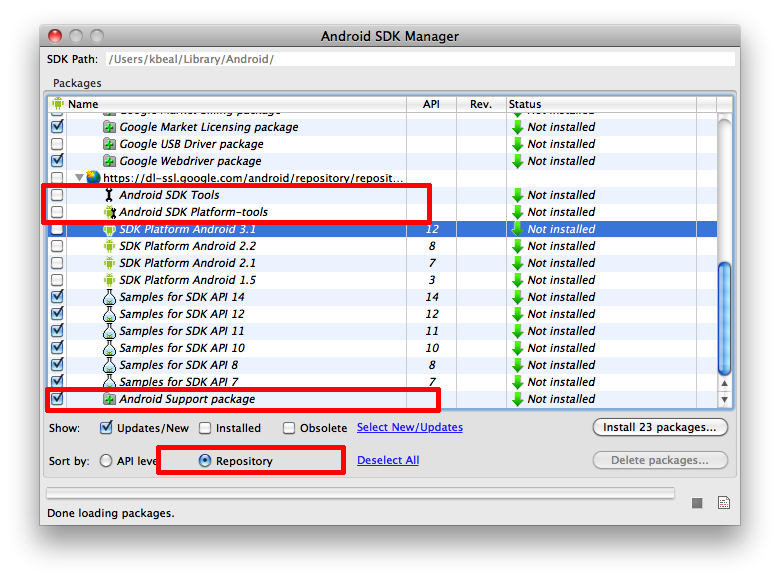Click the Google Webdriver package icon
The image size is (780, 580).
pyautogui.click(x=109, y=161)
